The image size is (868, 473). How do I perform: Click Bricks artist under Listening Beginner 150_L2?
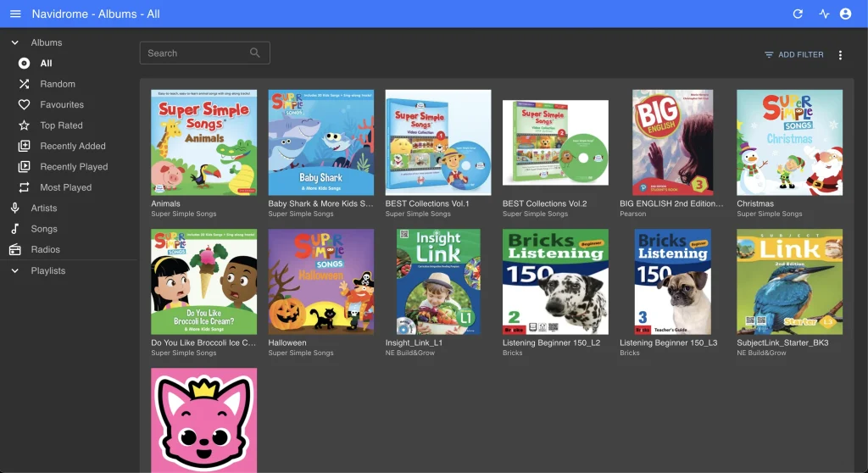pyautogui.click(x=512, y=353)
